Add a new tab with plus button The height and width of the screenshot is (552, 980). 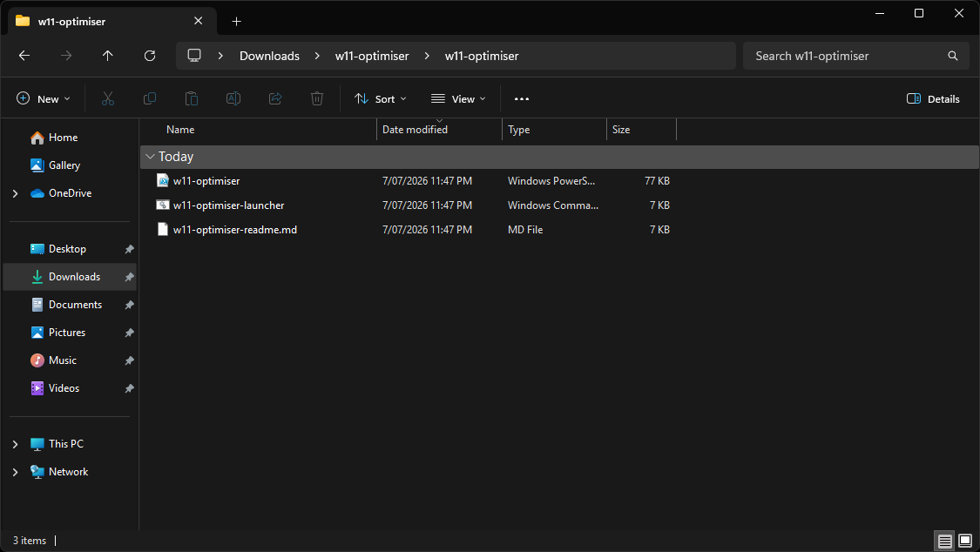(x=236, y=21)
